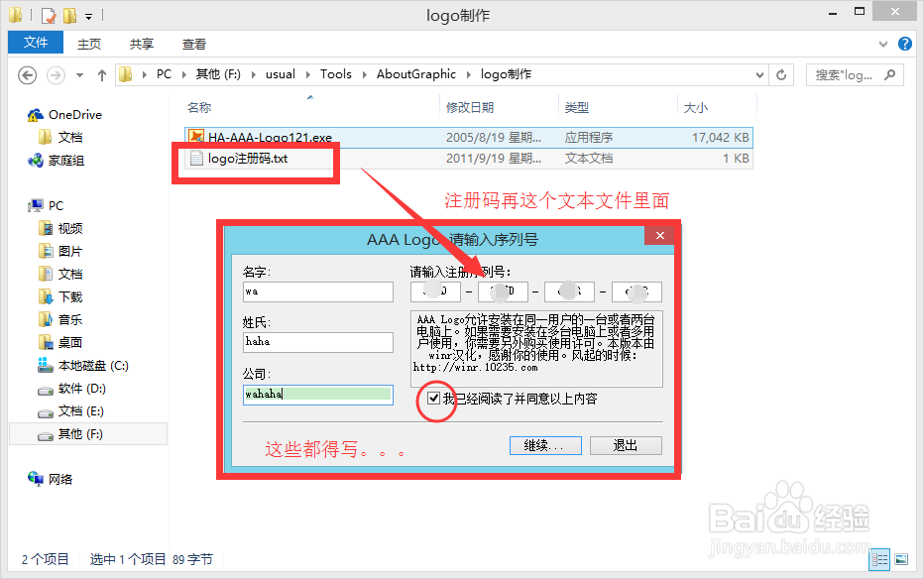Switch to details view icon in status bar
Viewport: 924px width, 579px height.
879,559
